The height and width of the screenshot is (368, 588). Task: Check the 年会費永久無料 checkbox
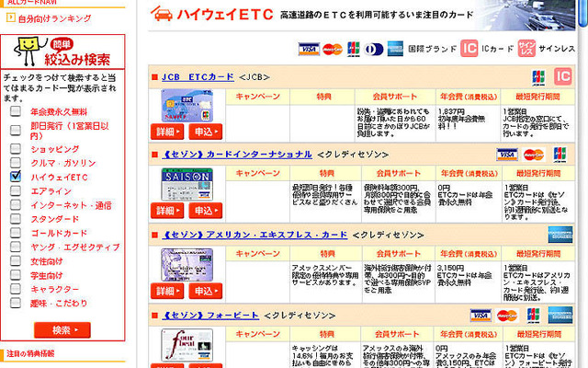point(16,111)
